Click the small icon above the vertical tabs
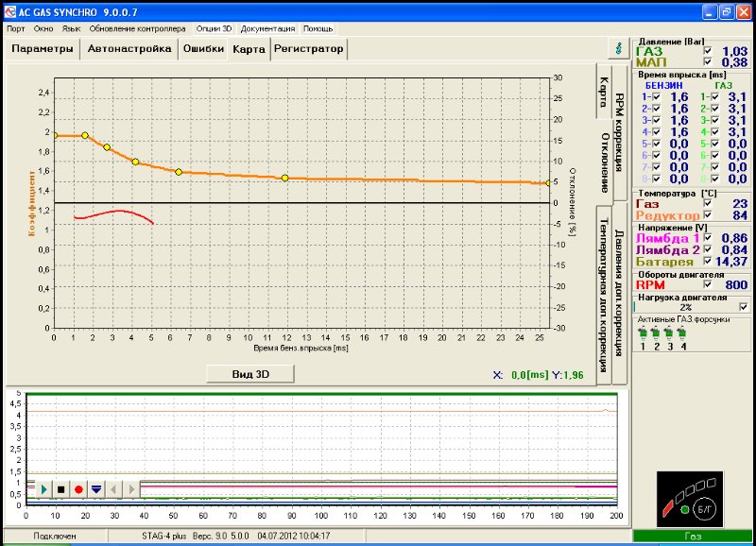756x546 pixels. coord(619,46)
